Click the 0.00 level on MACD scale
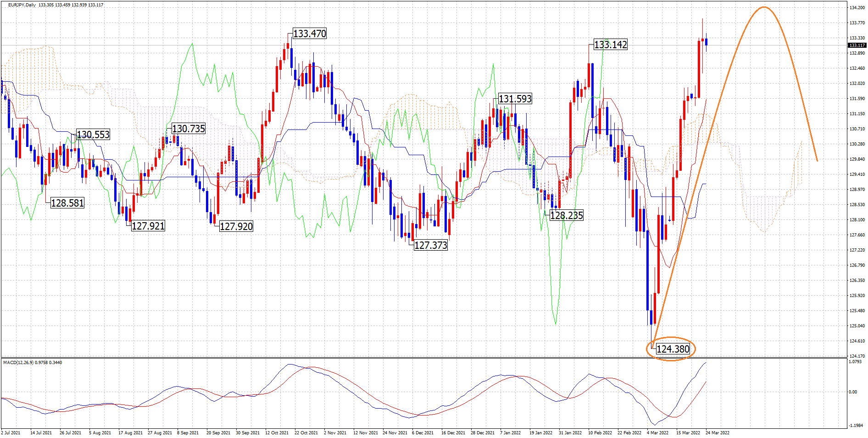This screenshot has height=438, width=868. coord(853,392)
